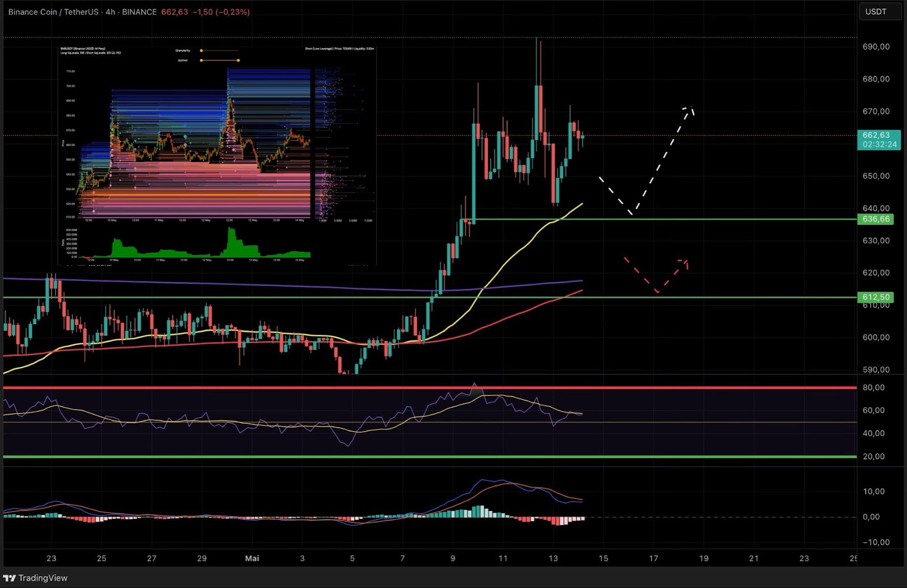Click the 650,00 price axis label
907x588 pixels.
point(876,176)
